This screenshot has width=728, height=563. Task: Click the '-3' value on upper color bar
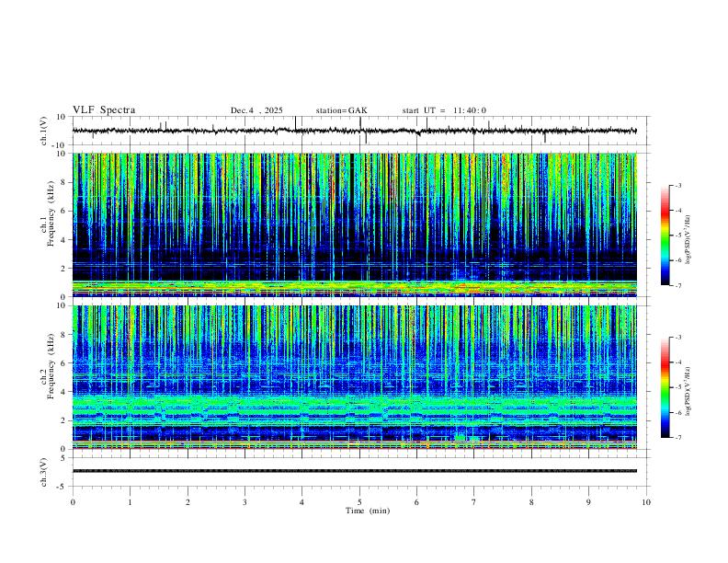click(x=677, y=185)
